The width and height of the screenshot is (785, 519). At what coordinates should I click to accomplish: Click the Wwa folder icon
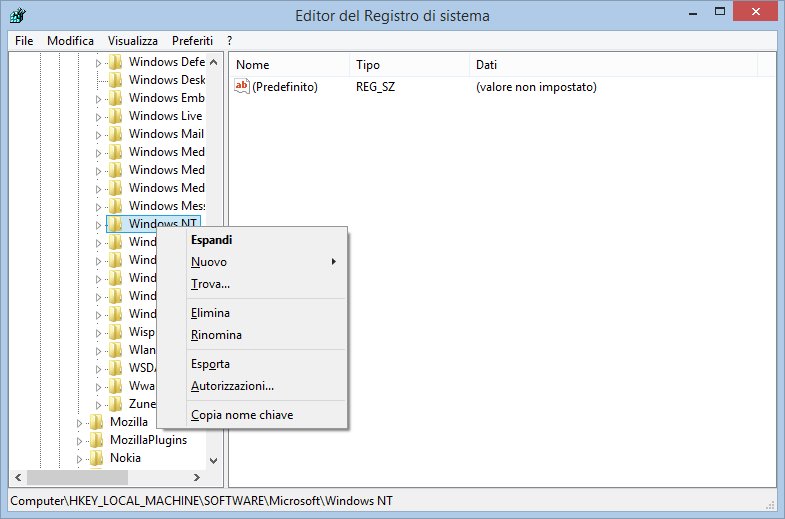116,386
